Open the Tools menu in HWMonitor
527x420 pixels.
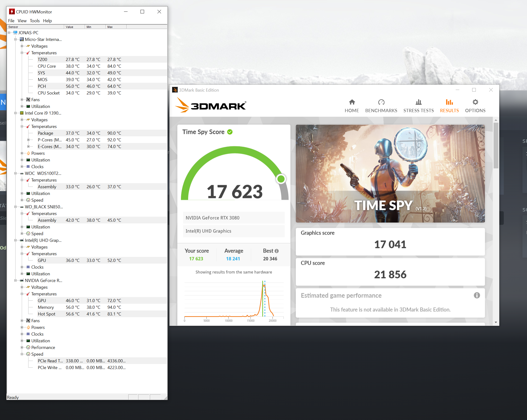(x=34, y=21)
